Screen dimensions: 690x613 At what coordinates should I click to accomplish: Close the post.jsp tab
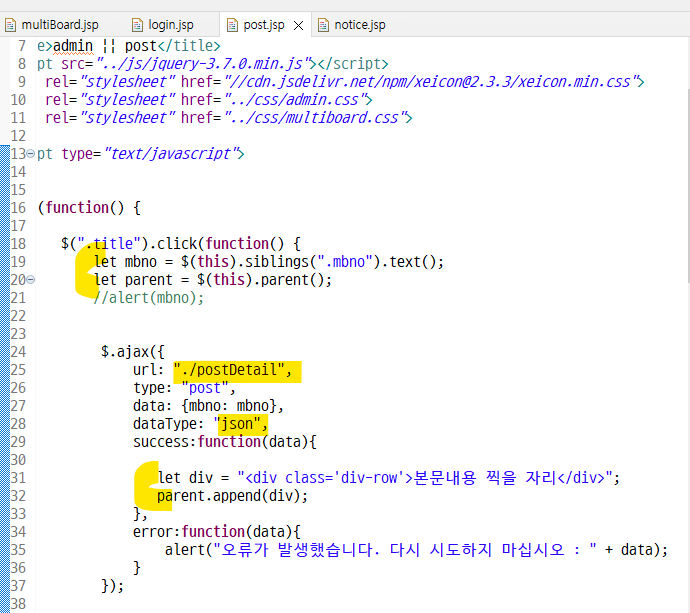click(298, 26)
